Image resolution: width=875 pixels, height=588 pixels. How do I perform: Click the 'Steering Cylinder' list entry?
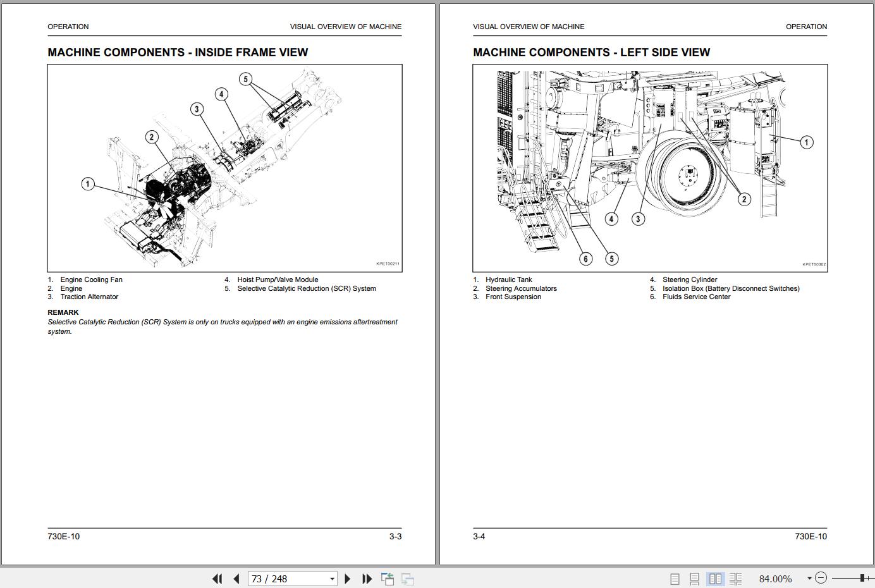pos(690,279)
